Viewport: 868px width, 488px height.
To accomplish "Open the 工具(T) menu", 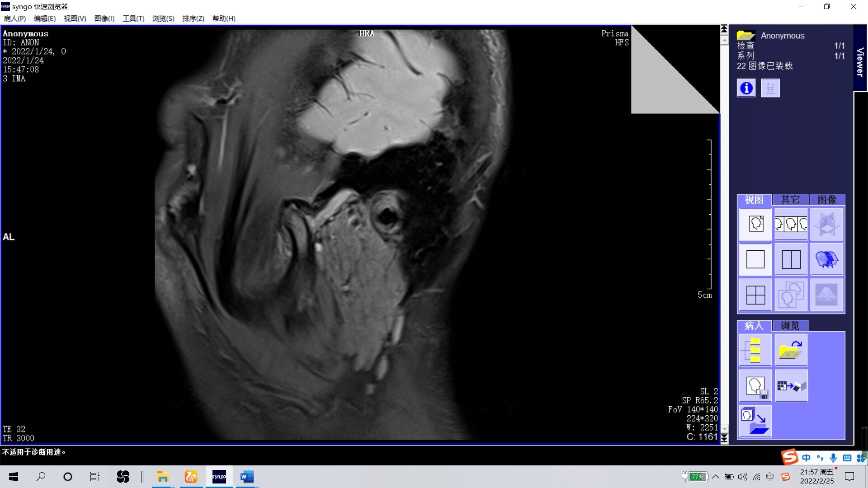I will 133,19.
